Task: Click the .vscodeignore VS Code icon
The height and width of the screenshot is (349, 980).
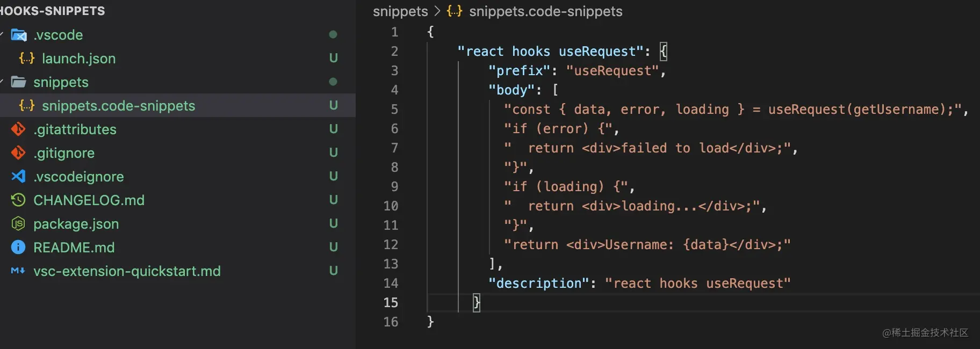Action: point(18,177)
